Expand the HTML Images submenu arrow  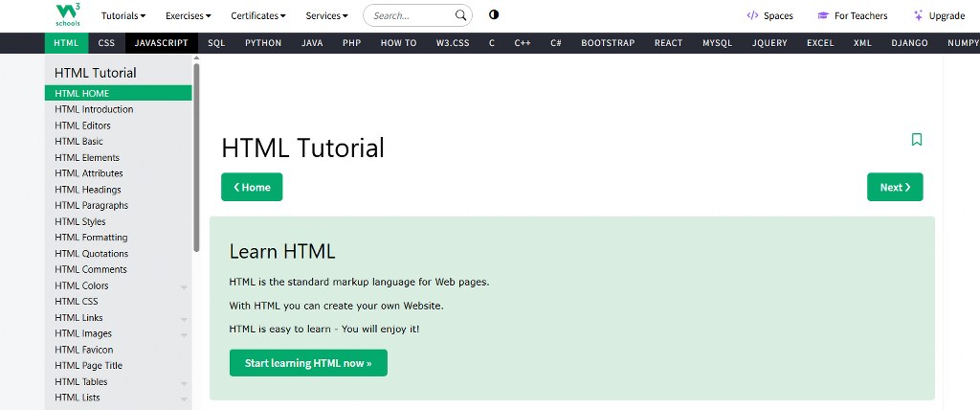tap(184, 335)
